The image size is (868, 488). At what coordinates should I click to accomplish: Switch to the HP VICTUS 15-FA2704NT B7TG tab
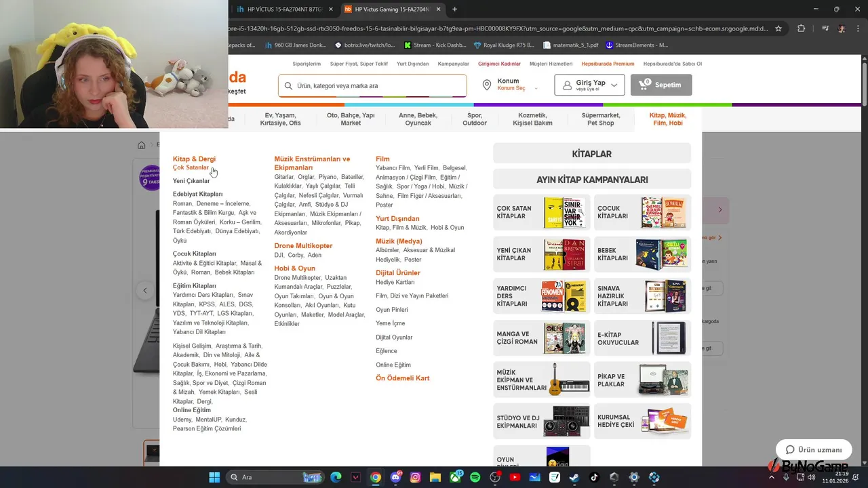284,9
